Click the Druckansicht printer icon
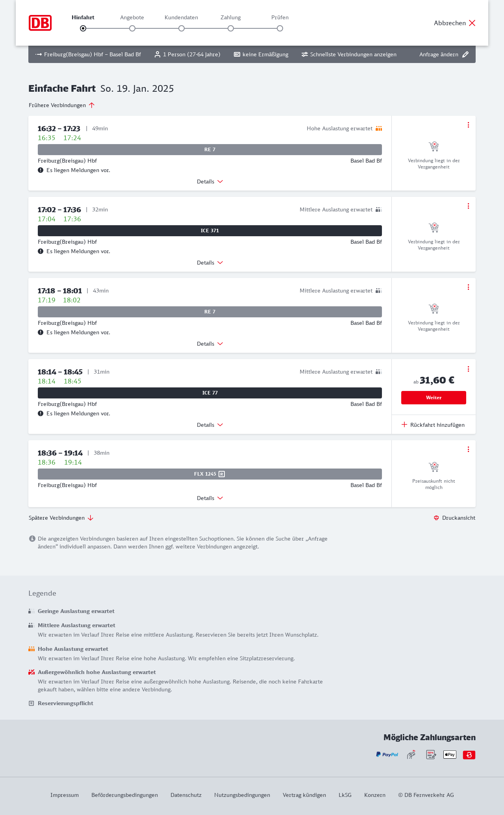 (436, 518)
